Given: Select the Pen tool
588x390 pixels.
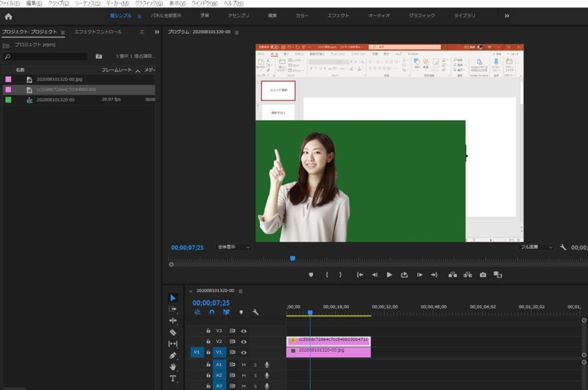Looking at the screenshot, I should (173, 355).
